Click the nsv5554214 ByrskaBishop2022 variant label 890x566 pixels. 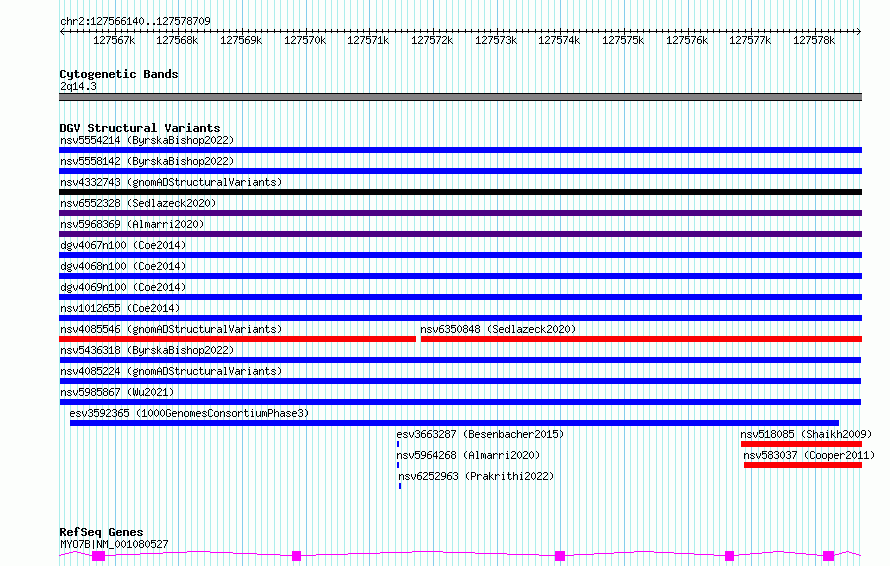pyautogui.click(x=147, y=140)
